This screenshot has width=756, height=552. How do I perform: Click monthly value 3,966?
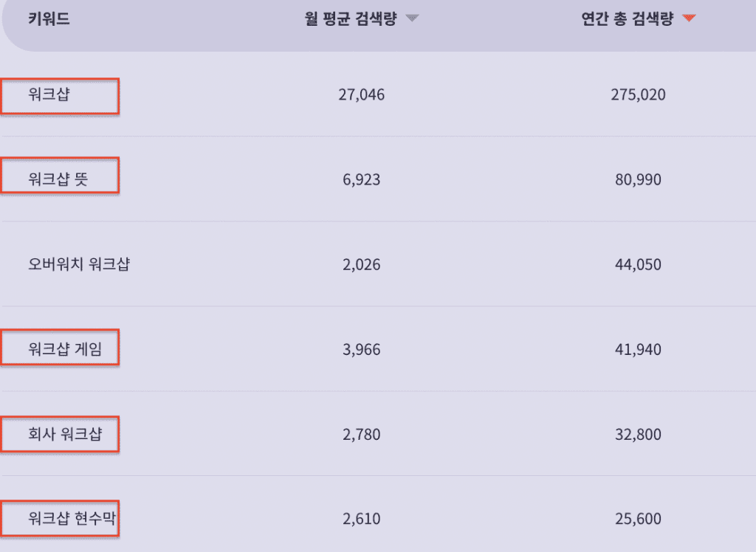click(x=362, y=349)
